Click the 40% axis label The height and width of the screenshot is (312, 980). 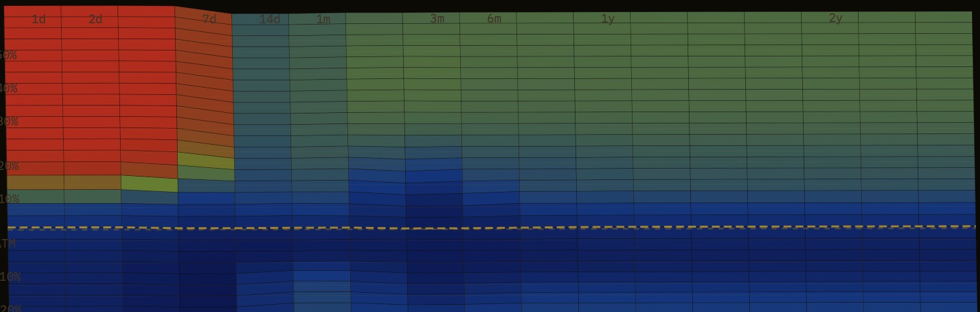(7, 88)
